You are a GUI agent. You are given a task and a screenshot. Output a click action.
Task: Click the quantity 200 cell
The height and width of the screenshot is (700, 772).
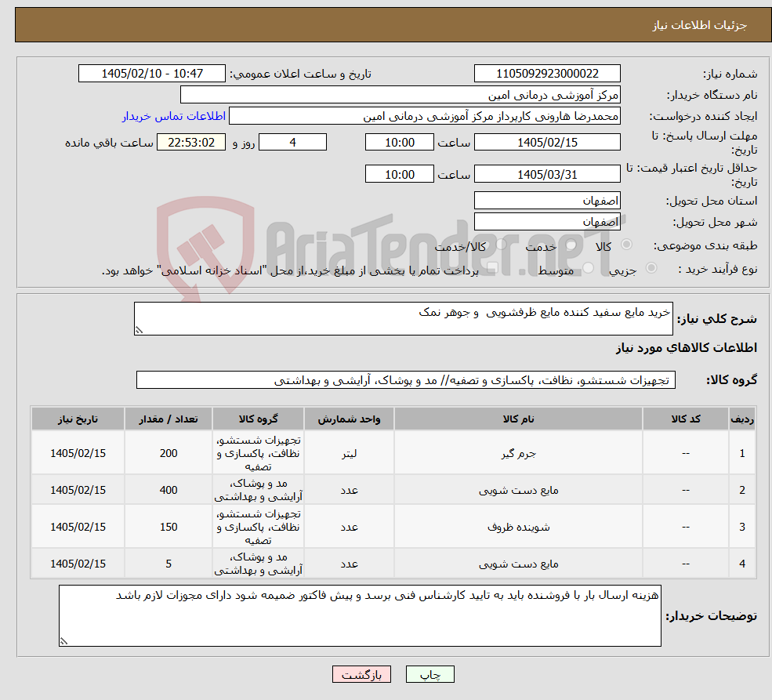click(x=169, y=453)
